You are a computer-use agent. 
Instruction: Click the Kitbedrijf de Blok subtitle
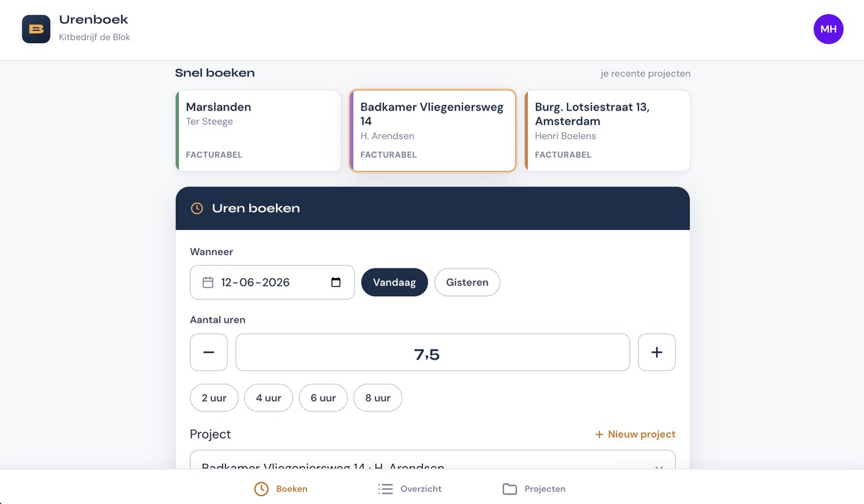[x=94, y=37]
